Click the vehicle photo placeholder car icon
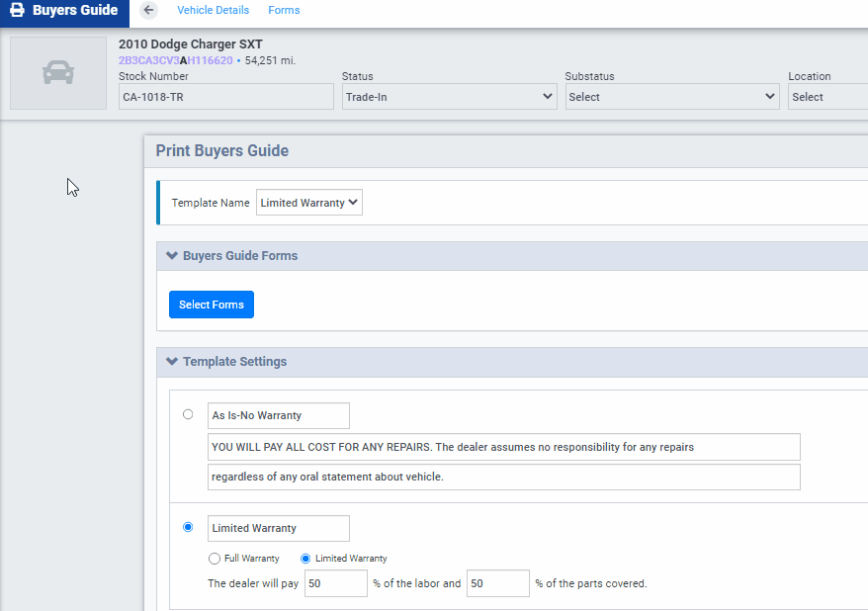This screenshot has height=611, width=868. (x=57, y=72)
